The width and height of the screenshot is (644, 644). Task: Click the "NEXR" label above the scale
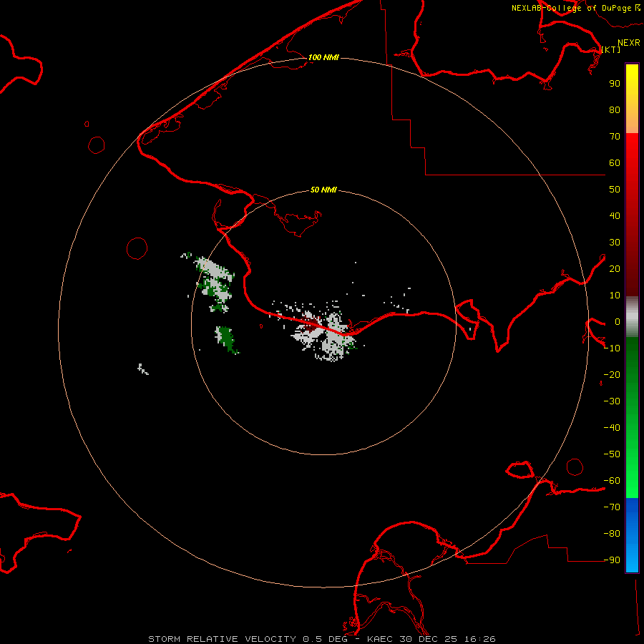tap(629, 43)
